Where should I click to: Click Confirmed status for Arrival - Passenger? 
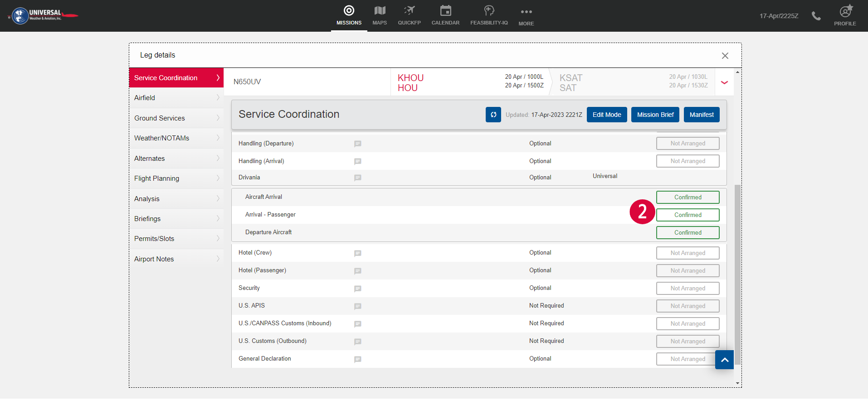click(x=688, y=215)
